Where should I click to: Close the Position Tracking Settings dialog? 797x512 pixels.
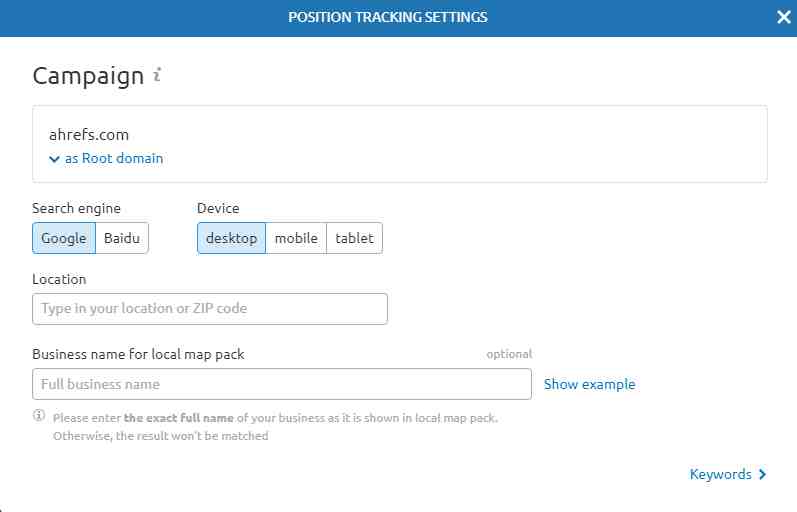[783, 17]
